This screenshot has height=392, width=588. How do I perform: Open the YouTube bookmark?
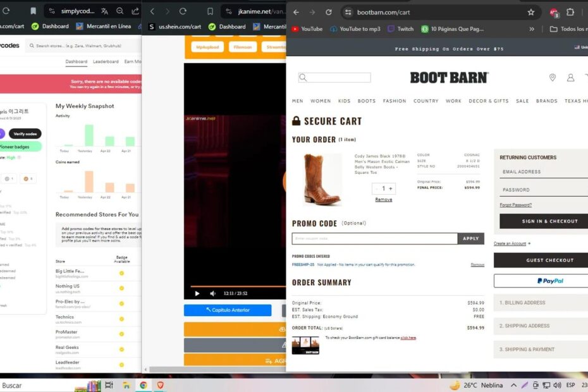pos(307,29)
